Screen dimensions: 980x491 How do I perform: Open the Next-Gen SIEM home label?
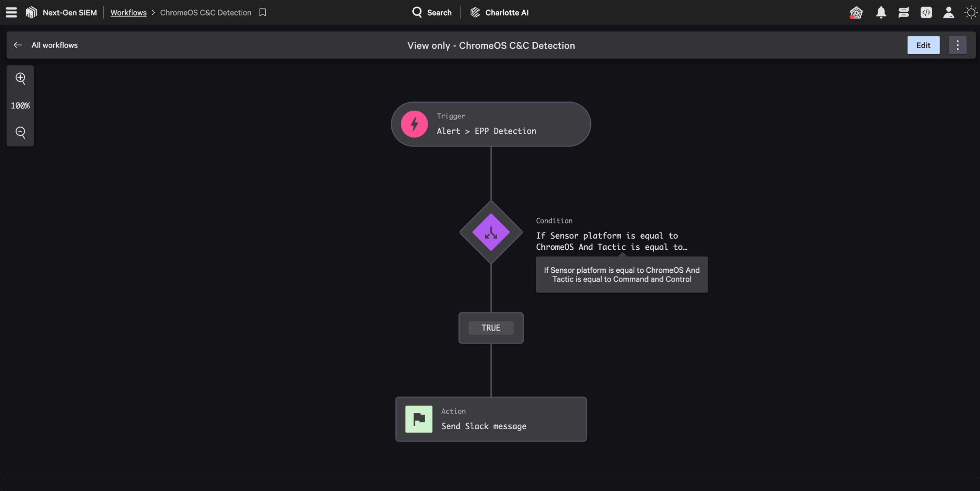[70, 13]
